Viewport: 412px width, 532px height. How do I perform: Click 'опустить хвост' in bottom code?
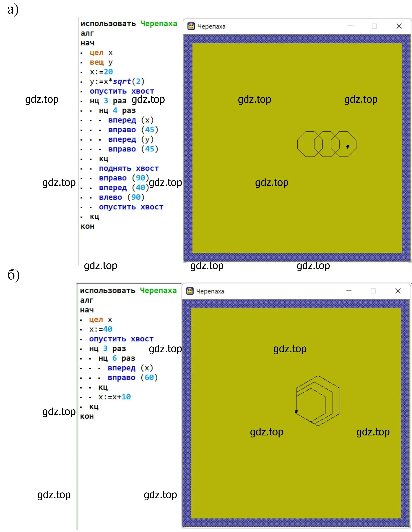point(121,339)
